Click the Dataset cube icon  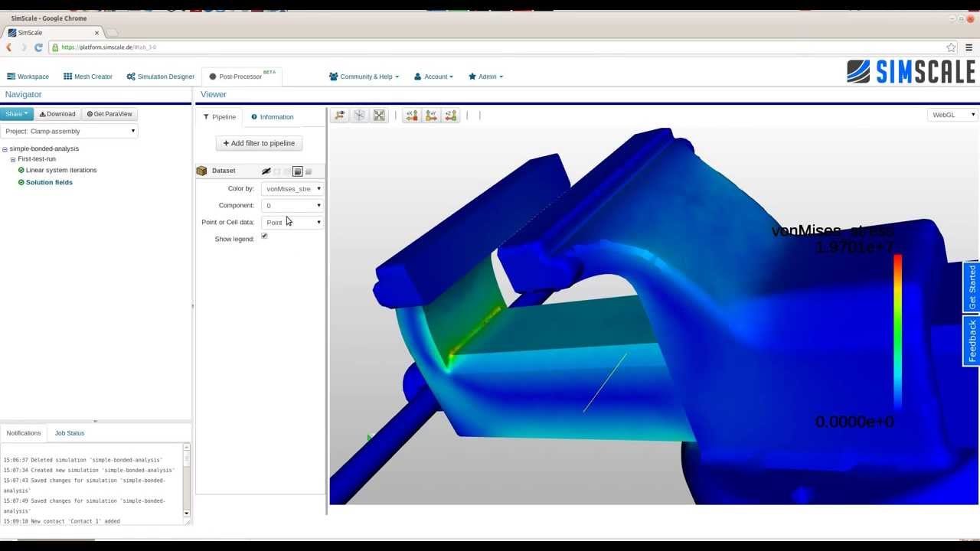pos(202,171)
